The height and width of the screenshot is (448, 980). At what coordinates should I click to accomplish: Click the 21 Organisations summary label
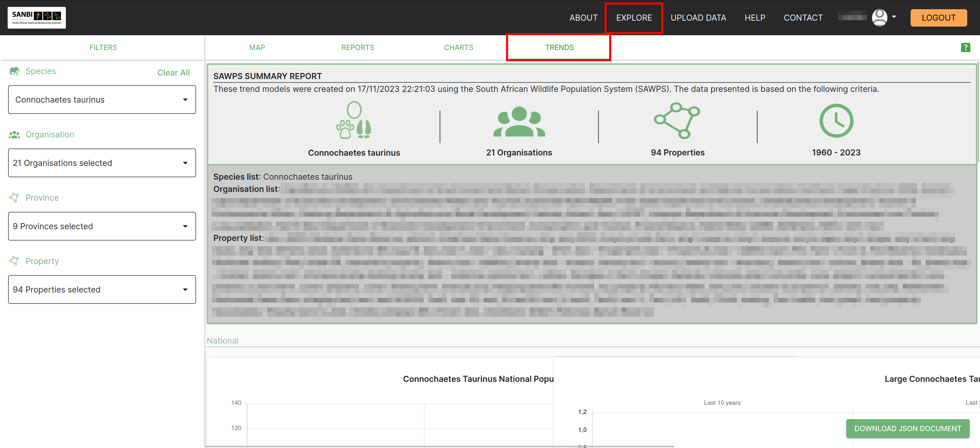(519, 152)
